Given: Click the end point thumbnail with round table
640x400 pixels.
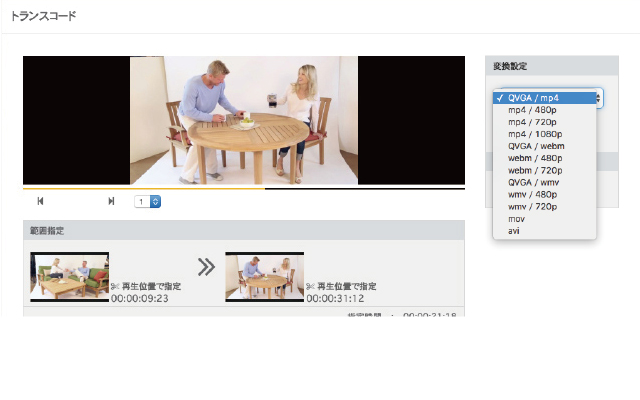Looking at the screenshot, I should tap(264, 277).
